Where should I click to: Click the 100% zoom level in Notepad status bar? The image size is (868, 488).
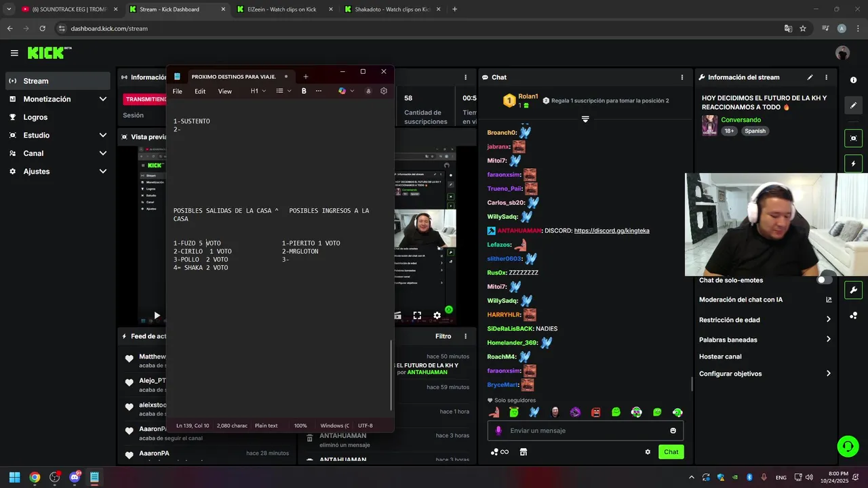click(300, 426)
